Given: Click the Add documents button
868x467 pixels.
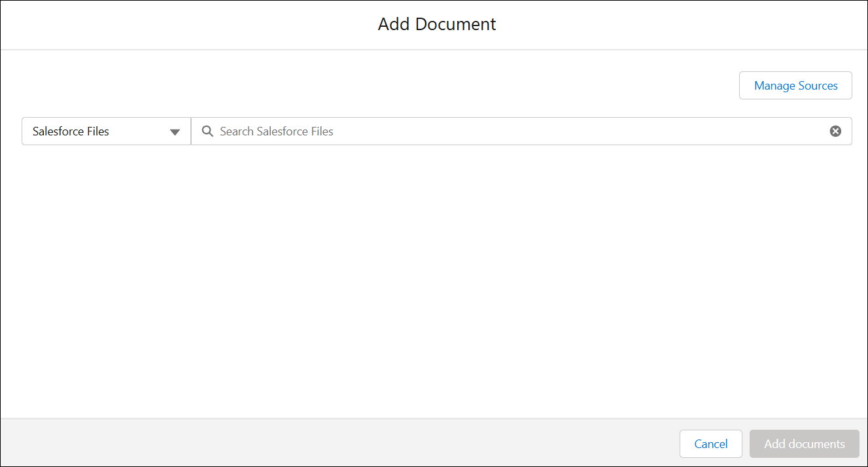Looking at the screenshot, I should coord(805,443).
